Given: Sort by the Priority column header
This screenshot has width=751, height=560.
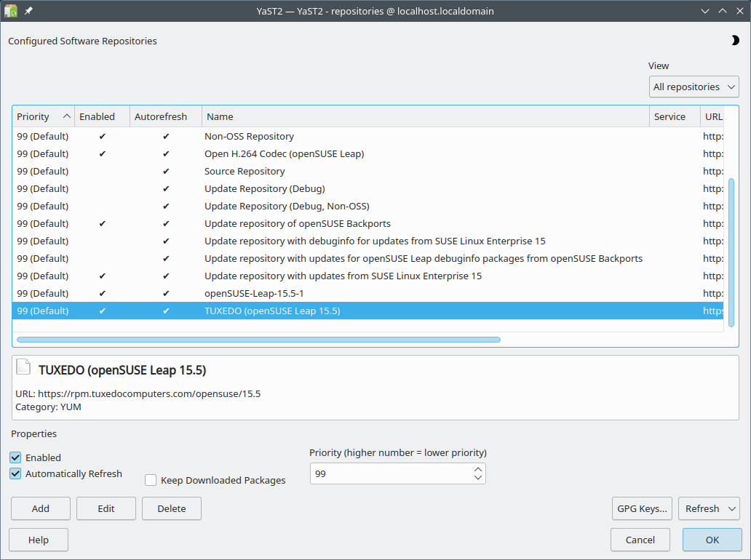Looking at the screenshot, I should click(x=43, y=116).
